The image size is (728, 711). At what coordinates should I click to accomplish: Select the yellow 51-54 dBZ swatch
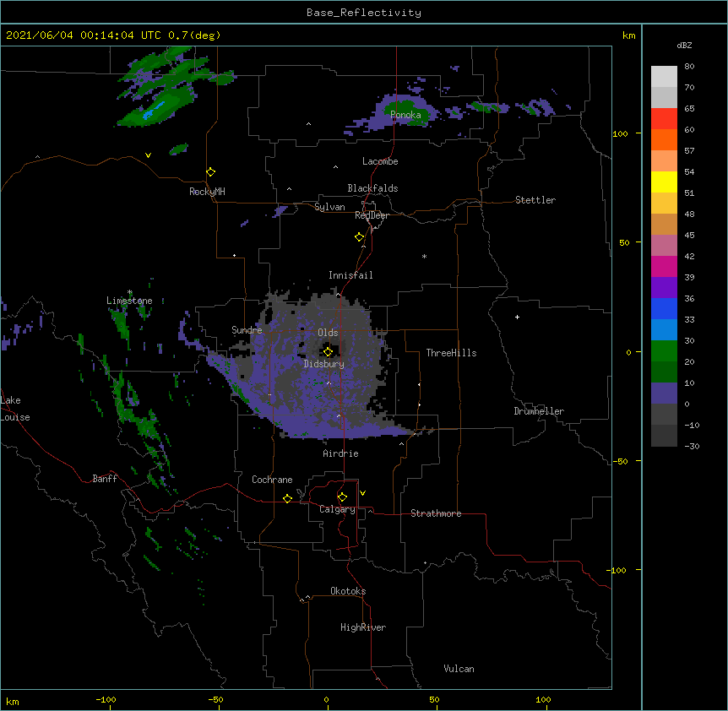[664, 182]
